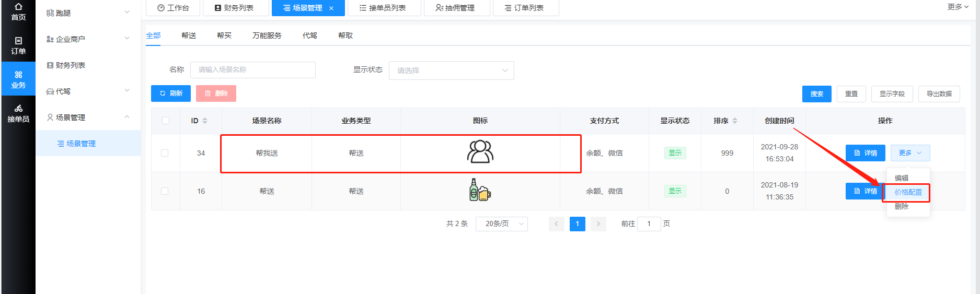
Task: Check the checkbox for row ID 34
Action: coord(165,153)
